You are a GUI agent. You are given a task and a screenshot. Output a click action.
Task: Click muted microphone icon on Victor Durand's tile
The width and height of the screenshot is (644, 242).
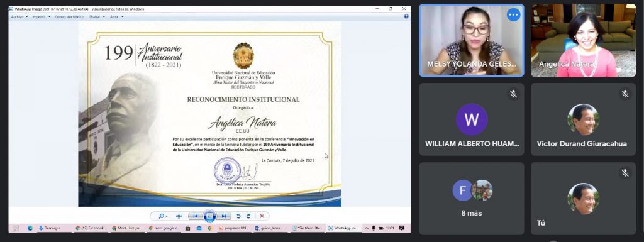625,94
